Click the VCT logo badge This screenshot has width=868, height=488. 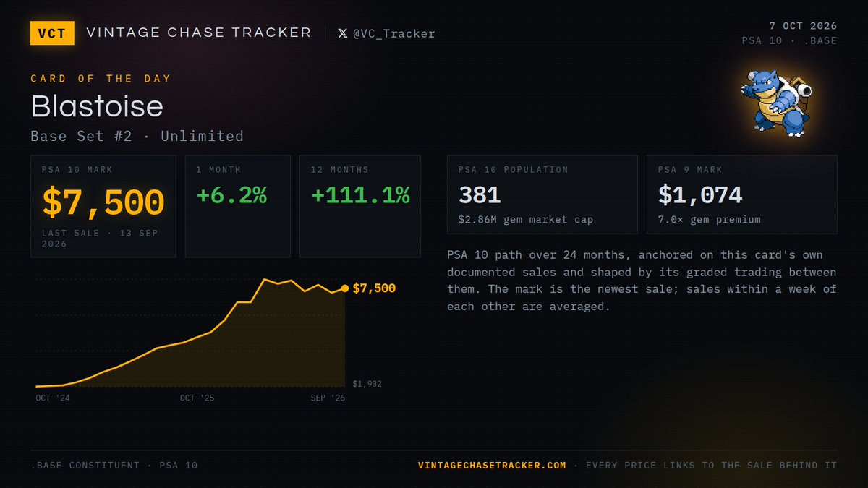coord(52,33)
